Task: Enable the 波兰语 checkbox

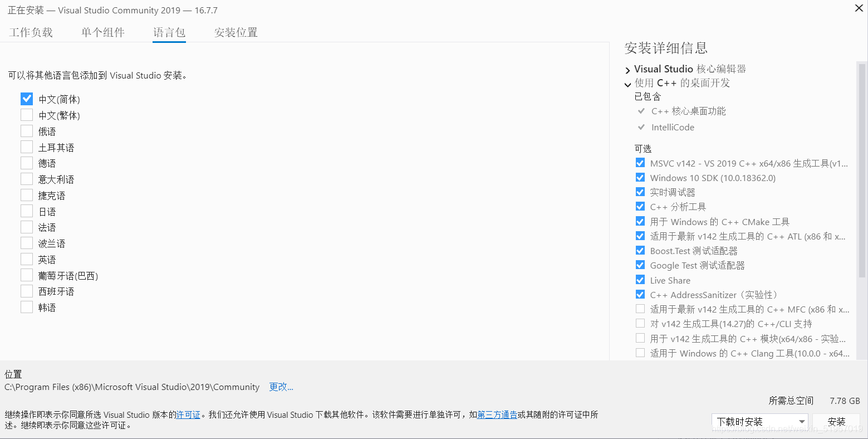Action: [x=27, y=243]
